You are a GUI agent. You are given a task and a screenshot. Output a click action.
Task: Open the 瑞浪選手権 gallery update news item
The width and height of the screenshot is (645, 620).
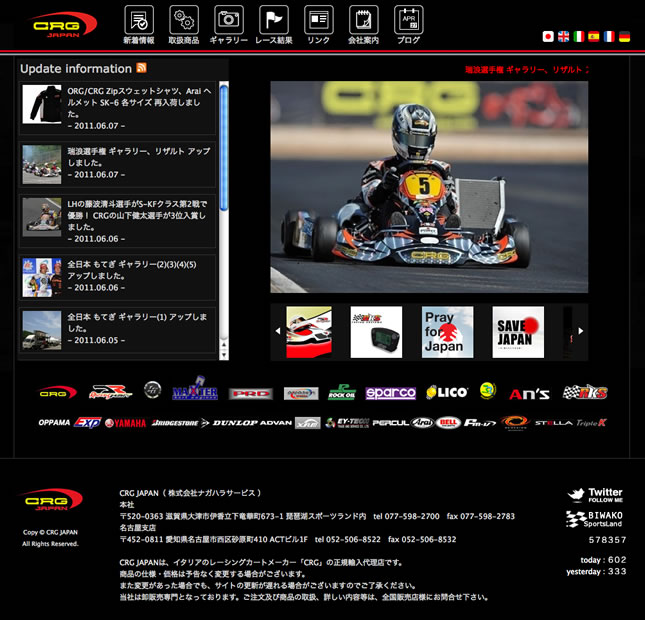coord(118,164)
